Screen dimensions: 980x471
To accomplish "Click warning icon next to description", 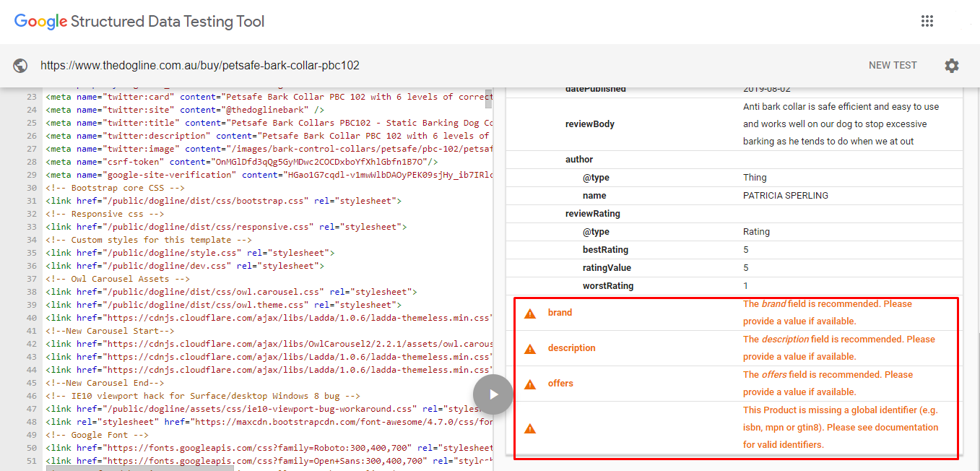I will click(x=530, y=349).
